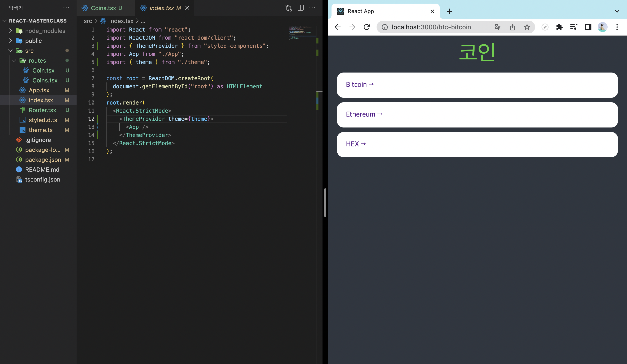The width and height of the screenshot is (627, 364).
Task: Open explorer more actions ellipsis menu
Action: coord(66,8)
